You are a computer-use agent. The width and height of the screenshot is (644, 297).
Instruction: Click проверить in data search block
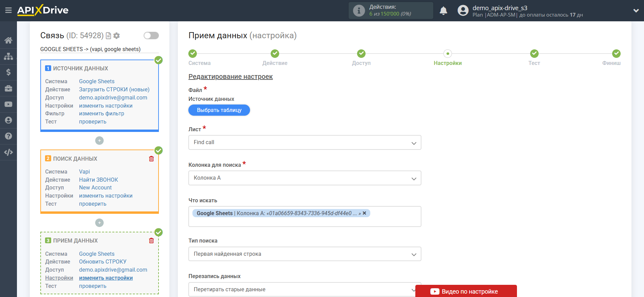coord(92,204)
